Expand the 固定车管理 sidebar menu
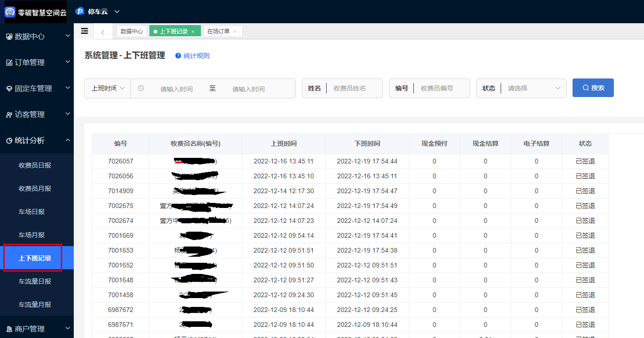 (37, 88)
